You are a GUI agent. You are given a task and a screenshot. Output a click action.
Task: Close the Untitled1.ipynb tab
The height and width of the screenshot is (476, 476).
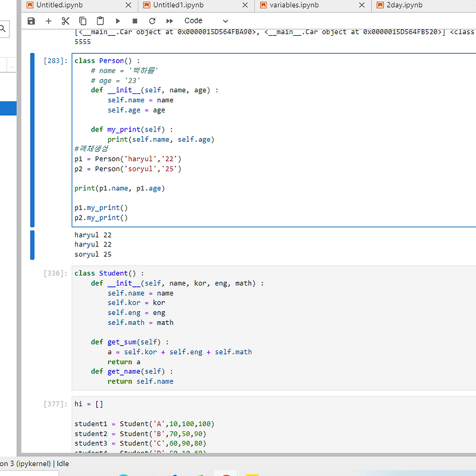click(245, 5)
